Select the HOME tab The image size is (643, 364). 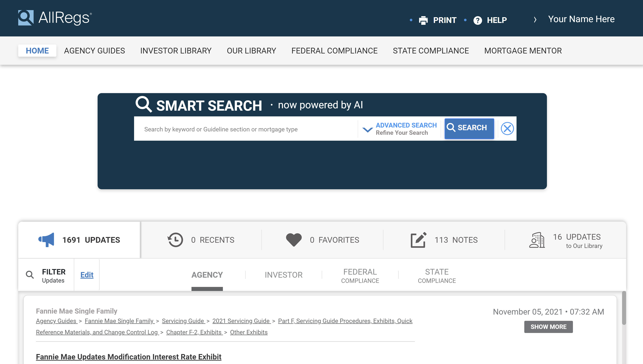pyautogui.click(x=37, y=51)
